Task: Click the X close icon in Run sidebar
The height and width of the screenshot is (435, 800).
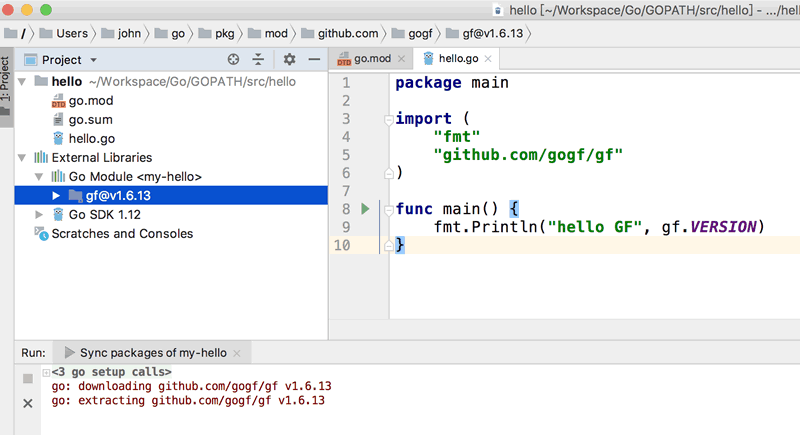Action: pyautogui.click(x=27, y=402)
